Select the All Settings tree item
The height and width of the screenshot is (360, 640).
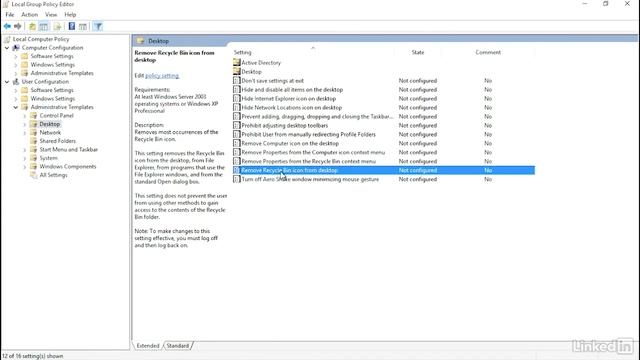pos(53,175)
